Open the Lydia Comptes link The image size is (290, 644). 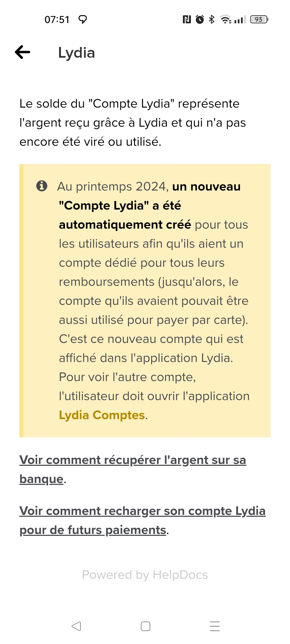(x=102, y=415)
